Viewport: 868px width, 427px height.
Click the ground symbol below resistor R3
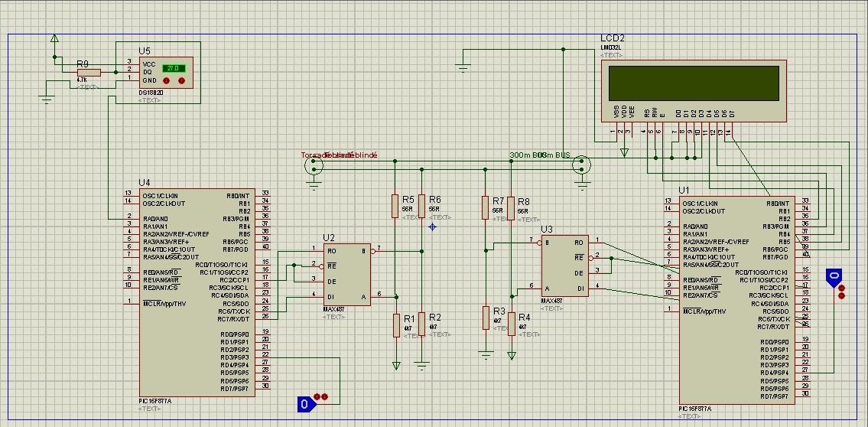click(x=486, y=356)
